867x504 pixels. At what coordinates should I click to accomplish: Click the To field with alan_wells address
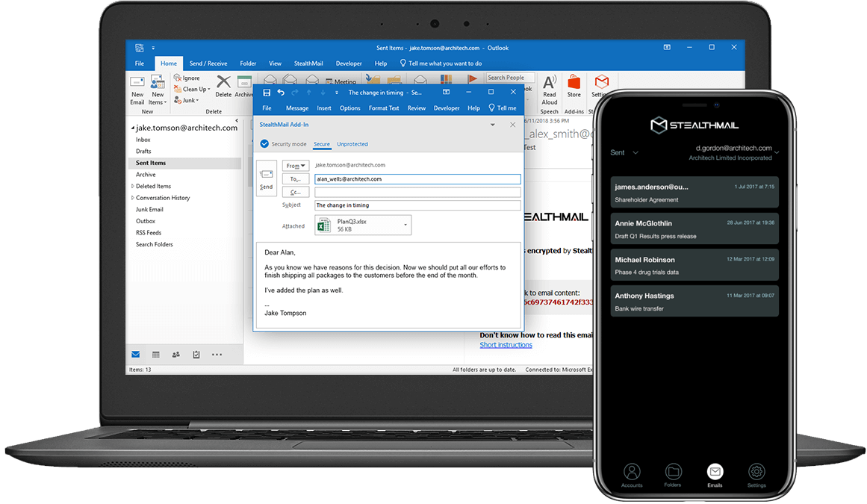[x=417, y=179]
